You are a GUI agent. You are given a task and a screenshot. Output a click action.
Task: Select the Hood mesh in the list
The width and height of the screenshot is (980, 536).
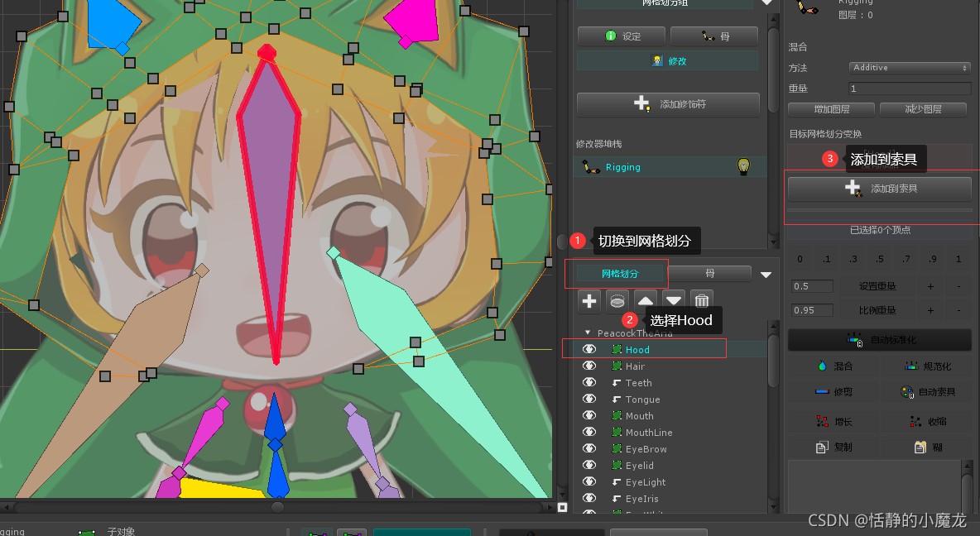tap(637, 350)
